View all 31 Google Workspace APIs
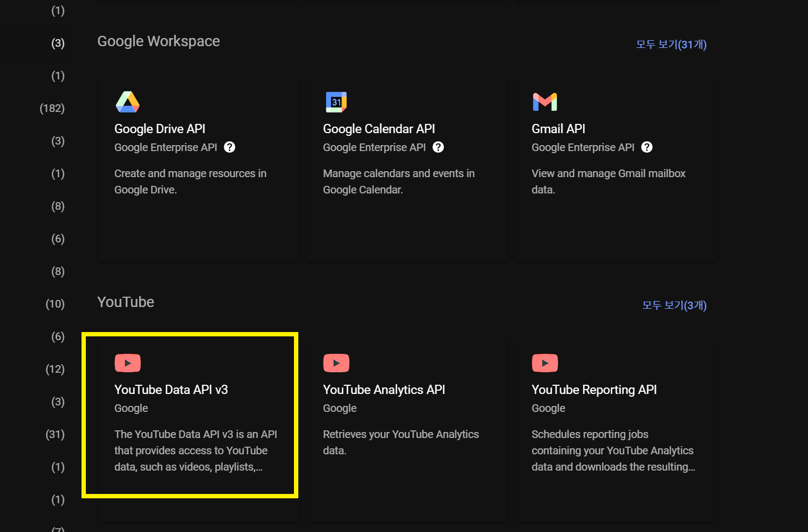This screenshot has width=808, height=532. coord(672,45)
